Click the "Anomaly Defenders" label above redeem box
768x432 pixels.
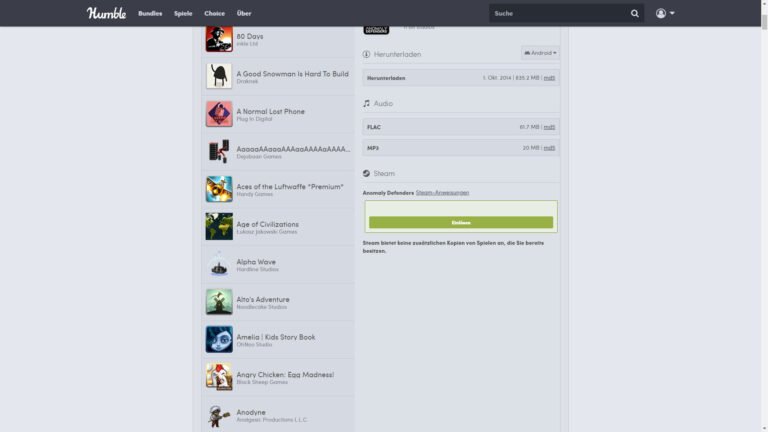pos(388,193)
